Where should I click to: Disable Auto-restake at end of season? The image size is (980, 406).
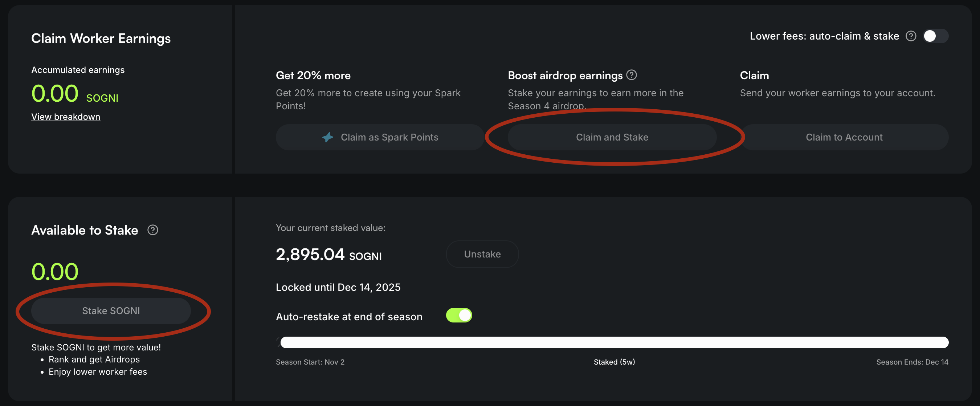pos(459,316)
